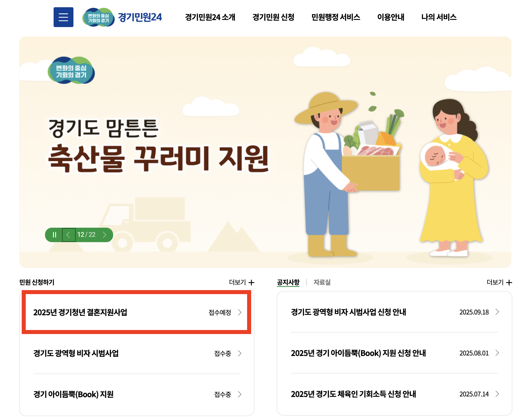The width and height of the screenshot is (528, 420).
Task: Open 2025년 경기청년 결혼지원사업 application
Action: click(80, 312)
